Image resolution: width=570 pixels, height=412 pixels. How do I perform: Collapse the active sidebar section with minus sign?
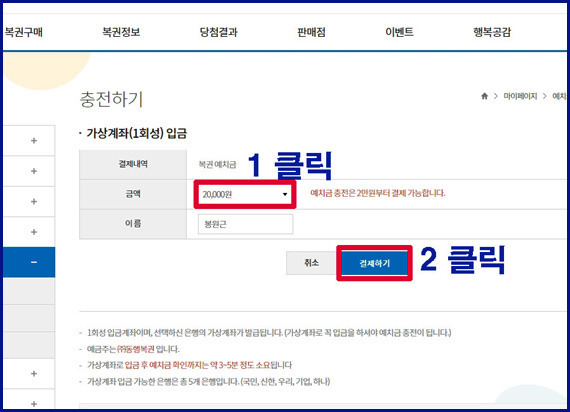pos(29,262)
